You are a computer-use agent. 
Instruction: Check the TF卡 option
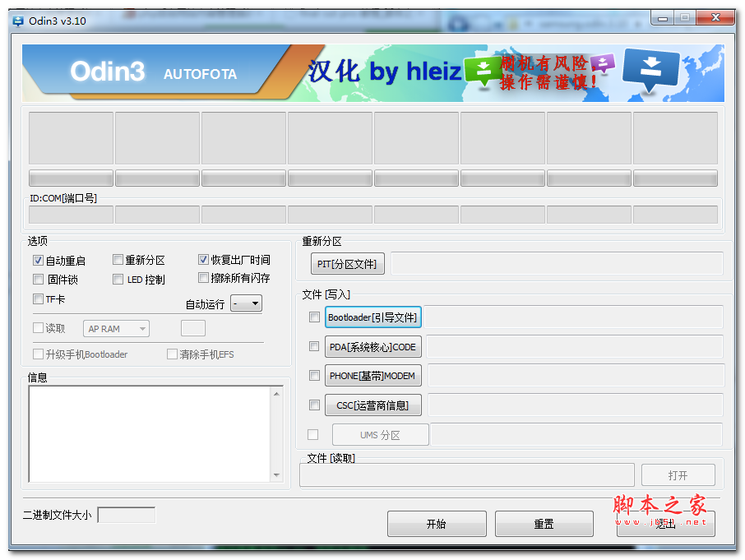pos(38,299)
